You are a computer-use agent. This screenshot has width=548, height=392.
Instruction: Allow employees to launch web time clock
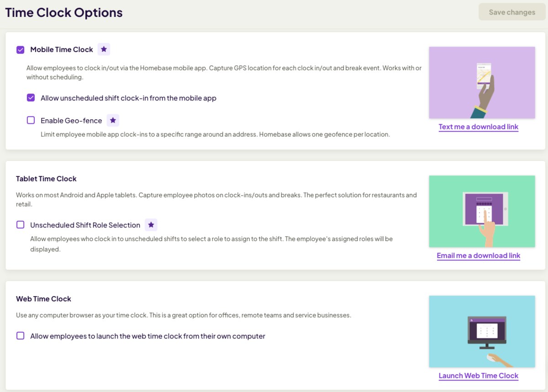click(21, 336)
